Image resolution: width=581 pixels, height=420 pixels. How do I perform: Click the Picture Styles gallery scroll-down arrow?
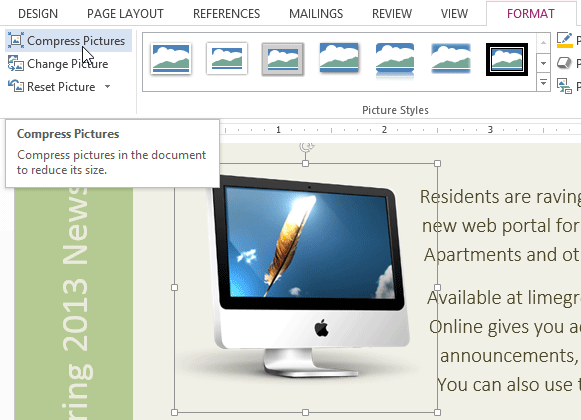(543, 63)
